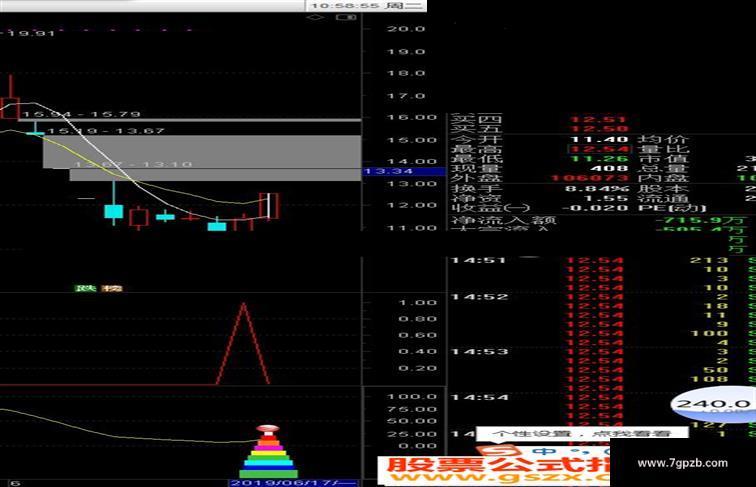Click the rectangular window icon above the chart
This screenshot has height=487, width=756.
click(x=346, y=17)
